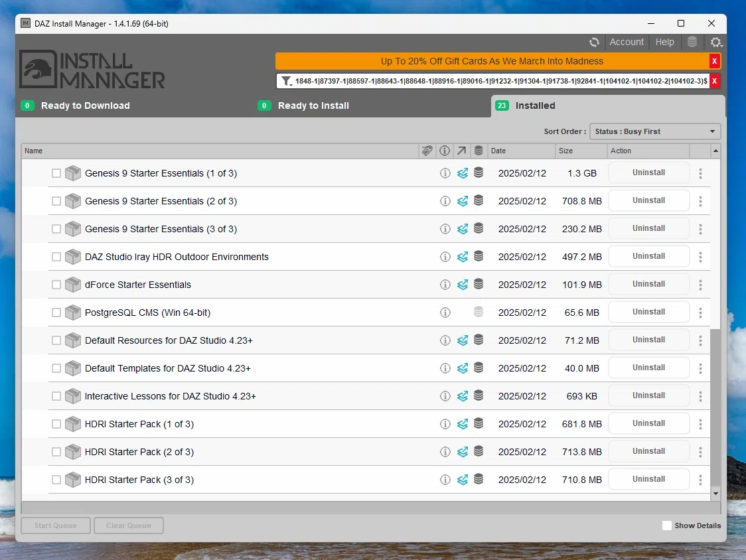Click Smart Content icon for dForce Starter Essentials
Screen dimensions: 746x560
coord(463,285)
